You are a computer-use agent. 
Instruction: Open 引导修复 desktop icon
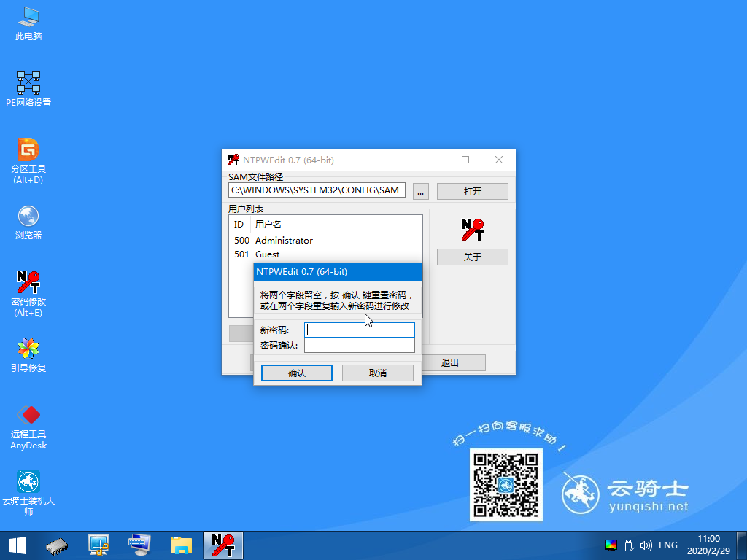[28, 355]
